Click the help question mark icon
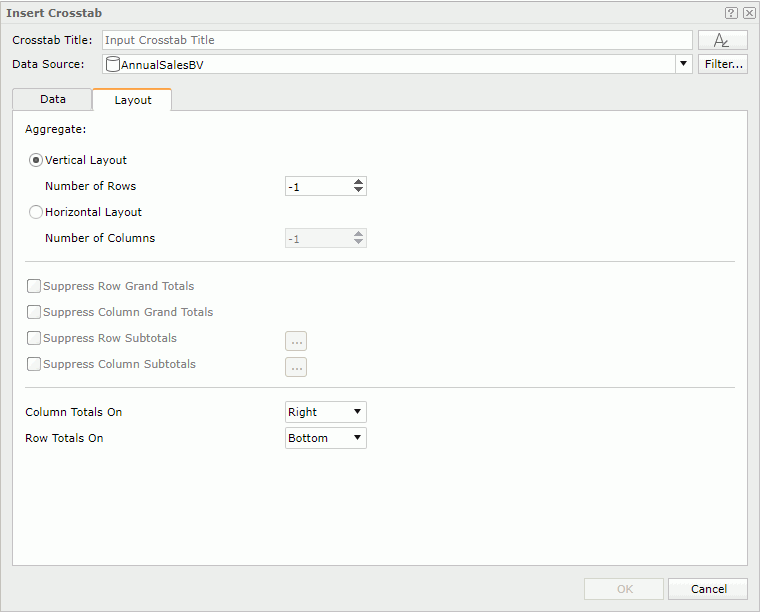 731,13
